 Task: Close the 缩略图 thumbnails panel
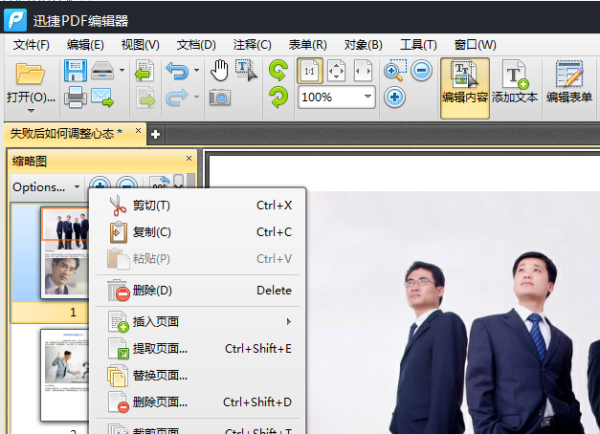tap(189, 158)
